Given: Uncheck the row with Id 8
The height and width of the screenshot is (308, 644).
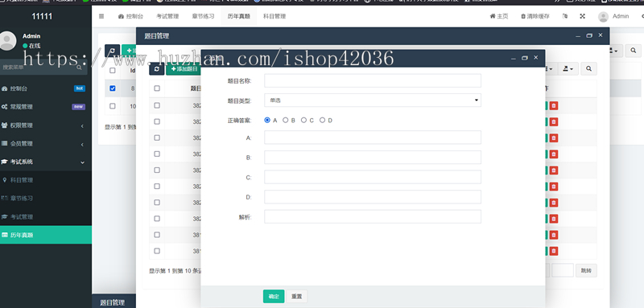Looking at the screenshot, I should [x=113, y=88].
